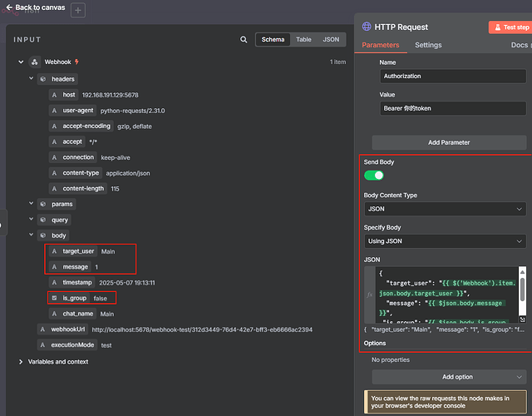Select the executionMode field pill
532x416 pixels.
point(67,345)
